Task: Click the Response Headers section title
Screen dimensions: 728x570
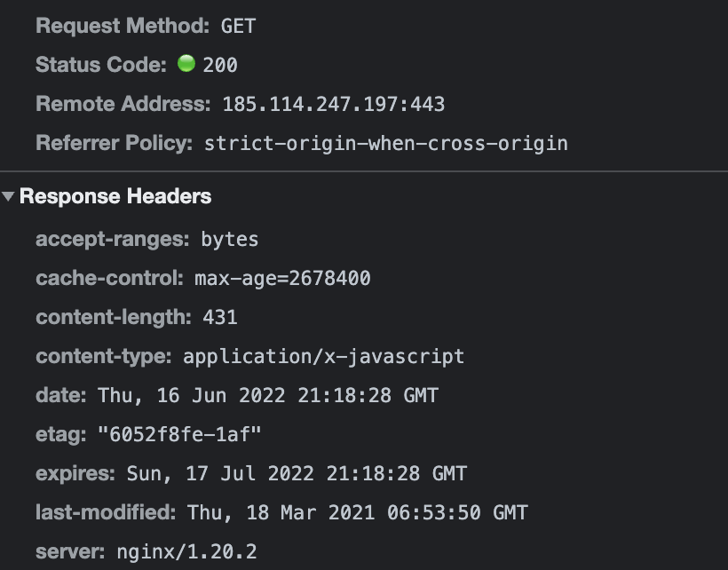Action: pos(115,196)
